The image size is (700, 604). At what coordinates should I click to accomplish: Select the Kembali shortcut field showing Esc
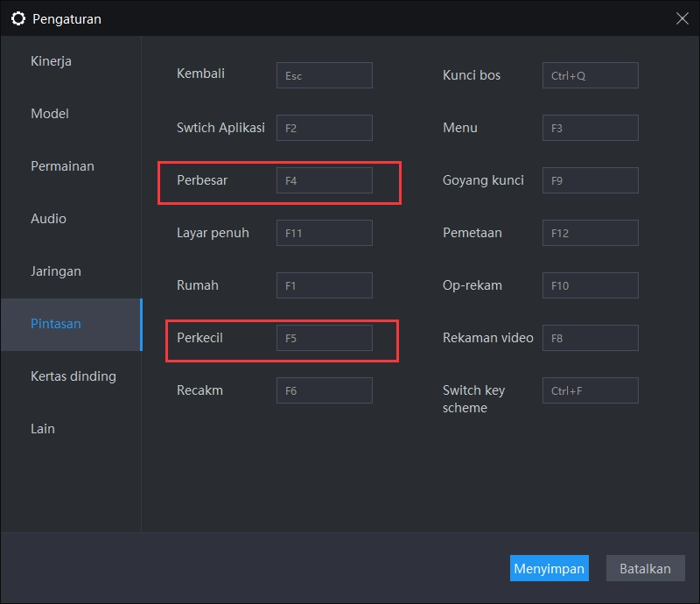(325, 75)
